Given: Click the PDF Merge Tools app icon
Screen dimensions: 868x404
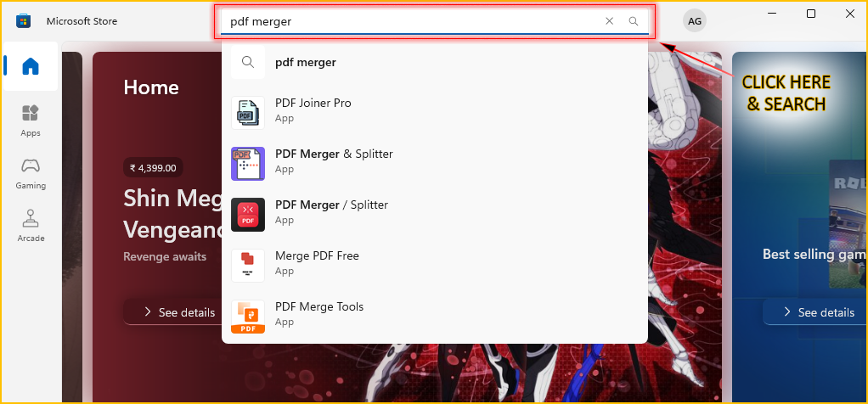Looking at the screenshot, I should coord(248,316).
